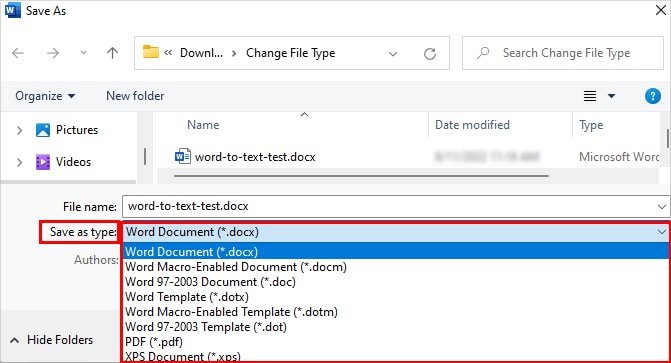Screen dimensions: 671x363
Task: Click the Back navigation arrow
Action: tap(18, 53)
